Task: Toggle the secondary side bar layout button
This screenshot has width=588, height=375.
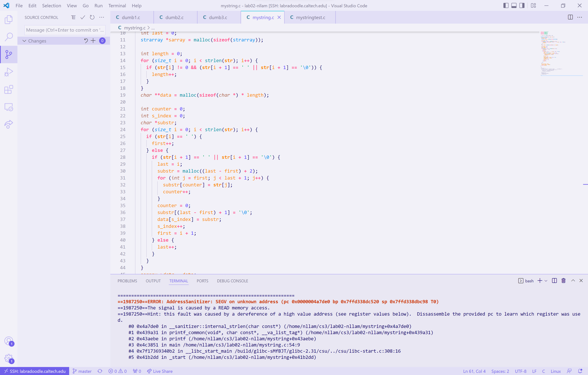Action: [522, 6]
